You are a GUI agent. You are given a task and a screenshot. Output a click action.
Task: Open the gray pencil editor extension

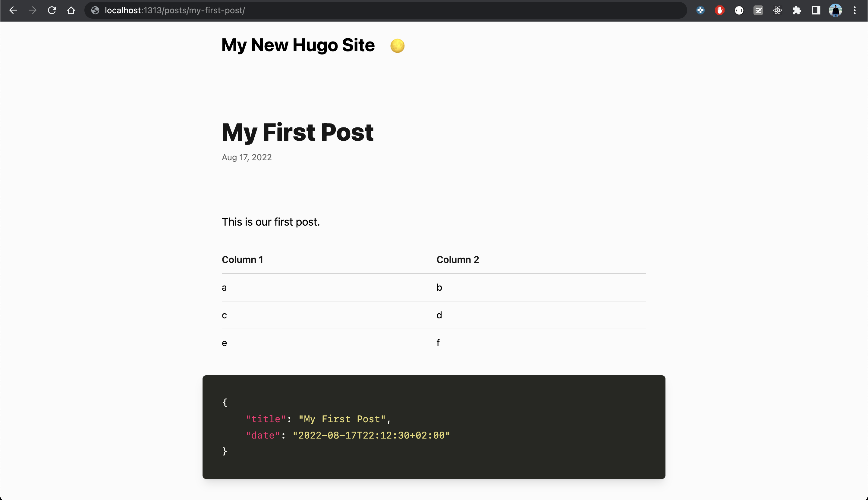(x=758, y=10)
